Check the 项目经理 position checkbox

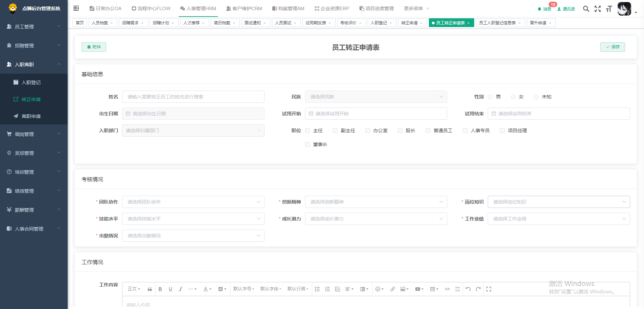pos(502,130)
